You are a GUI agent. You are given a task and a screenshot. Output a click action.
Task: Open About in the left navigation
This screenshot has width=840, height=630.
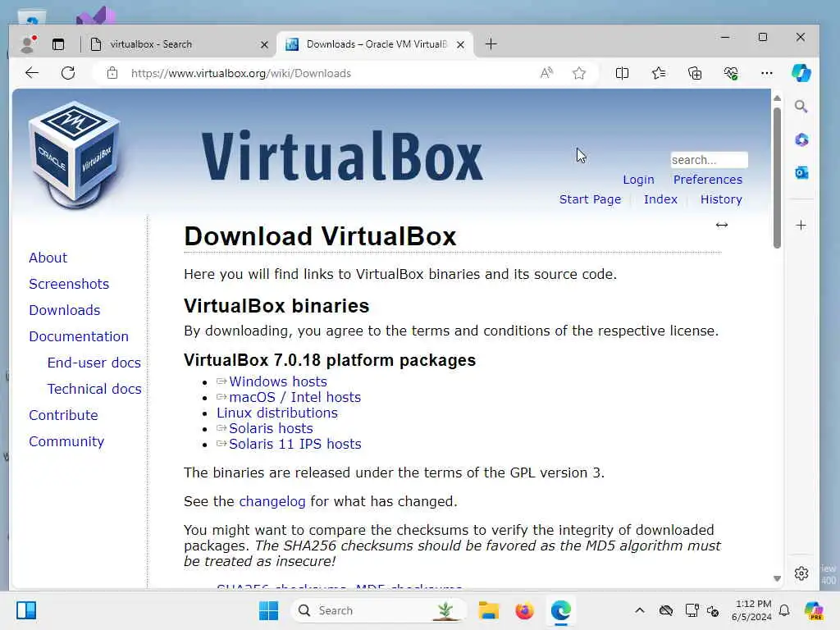[x=48, y=258]
